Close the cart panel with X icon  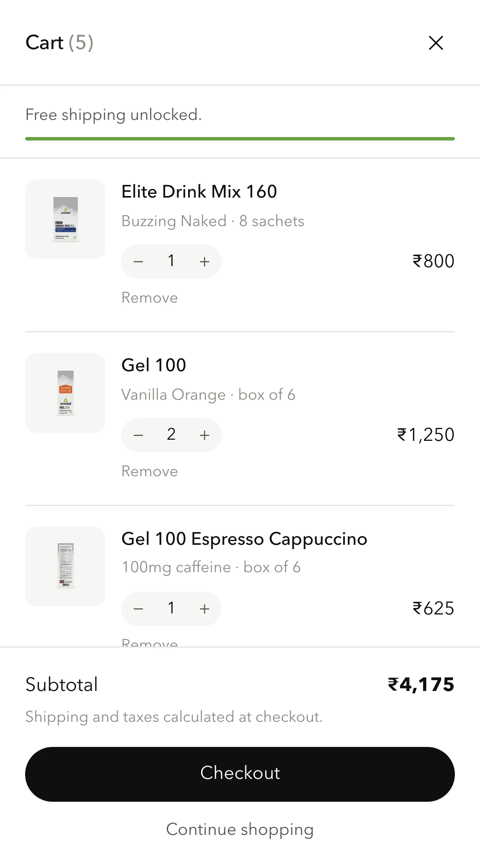tap(436, 43)
